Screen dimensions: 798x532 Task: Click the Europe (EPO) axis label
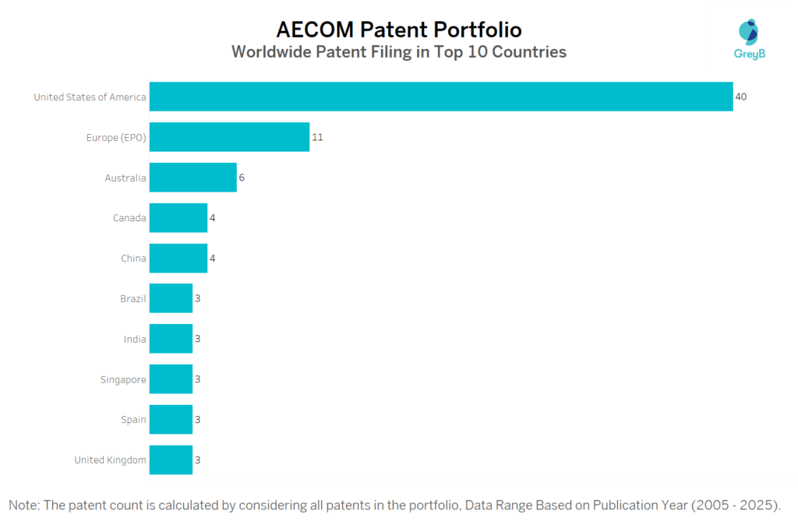point(116,138)
